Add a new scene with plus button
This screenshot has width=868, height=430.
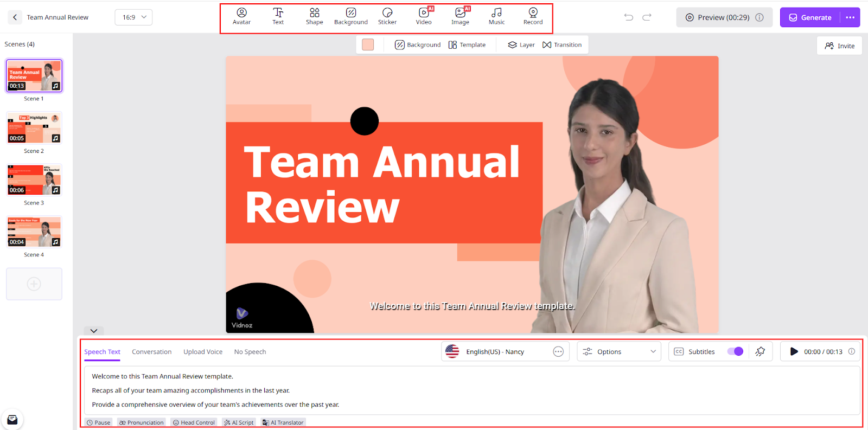point(34,284)
